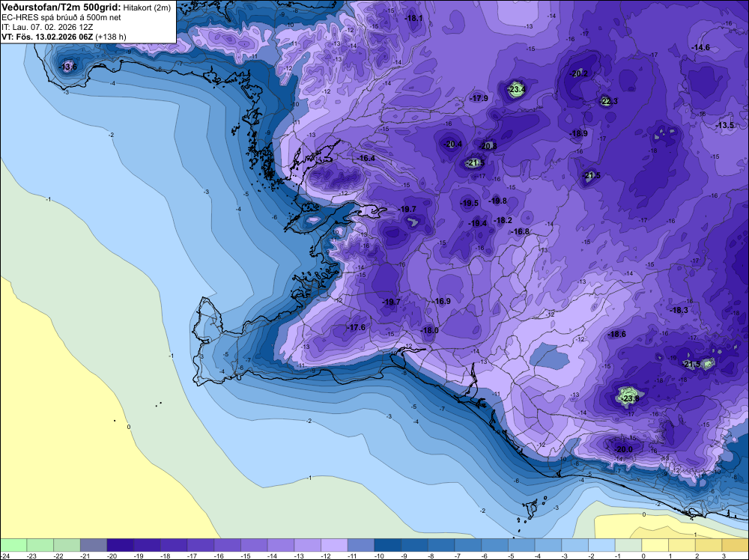749x560 pixels.
Task: Click legend swatch between -16 and -15
Action: click(x=228, y=545)
